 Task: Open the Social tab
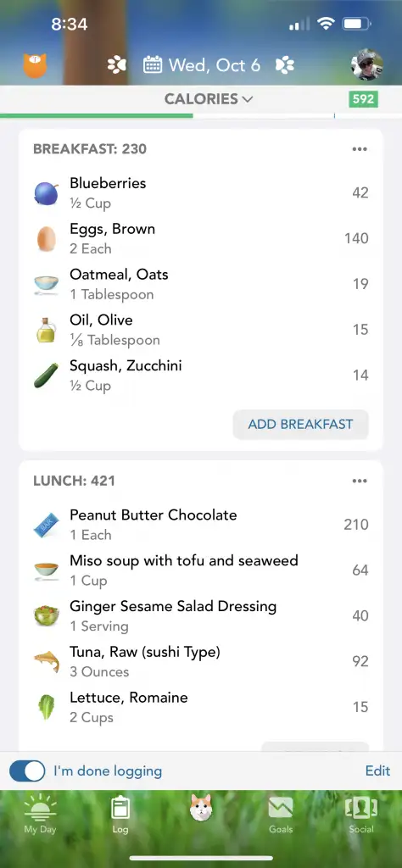click(x=361, y=815)
